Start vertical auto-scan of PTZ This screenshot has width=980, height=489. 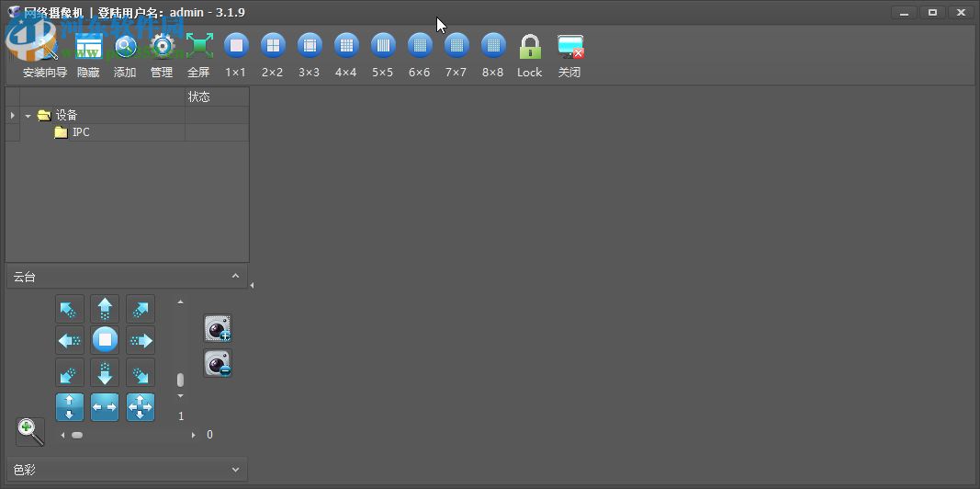click(x=70, y=407)
